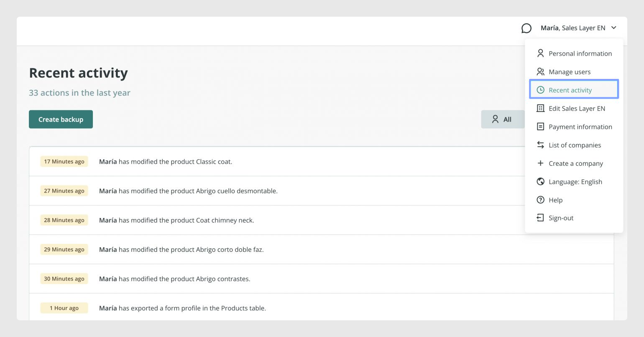The width and height of the screenshot is (644, 337).
Task: Click the clock icon beside Recent activity
Action: 540,90
